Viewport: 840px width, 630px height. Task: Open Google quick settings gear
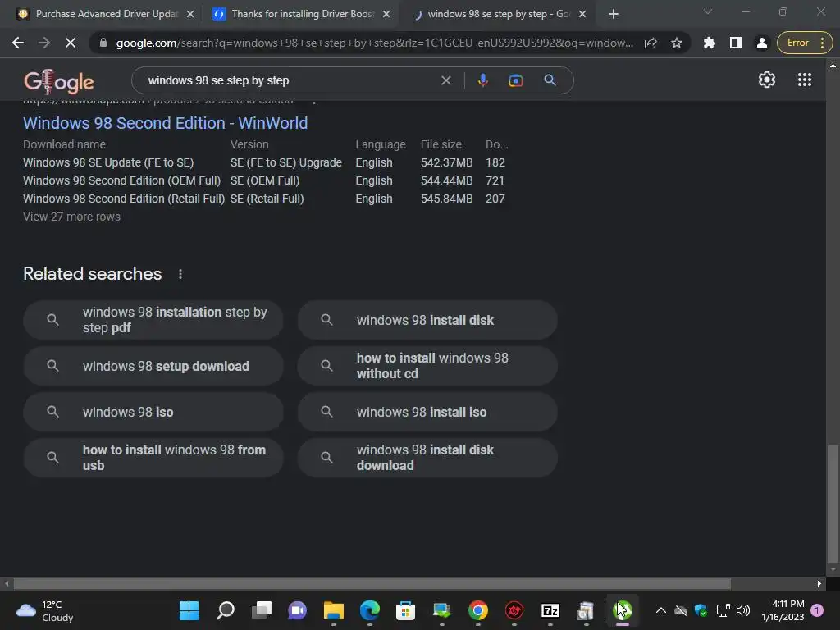click(767, 80)
